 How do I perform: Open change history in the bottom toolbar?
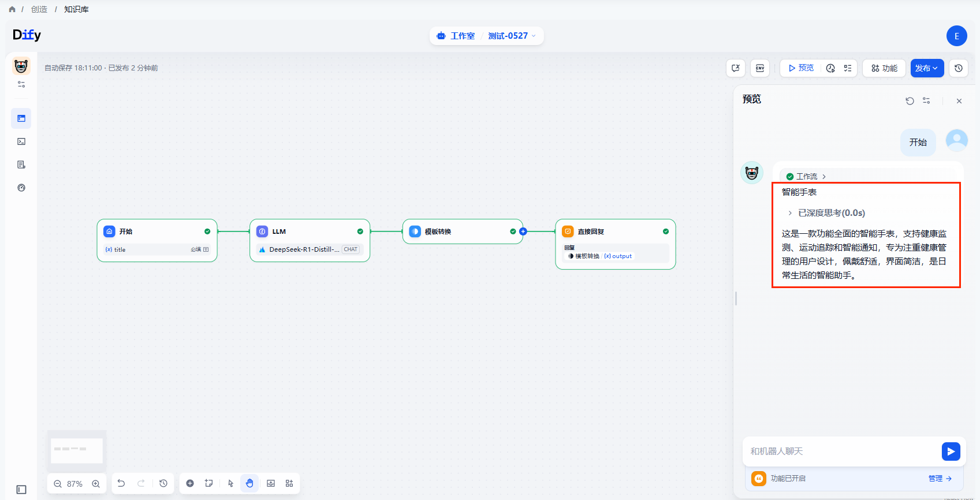[x=163, y=483]
